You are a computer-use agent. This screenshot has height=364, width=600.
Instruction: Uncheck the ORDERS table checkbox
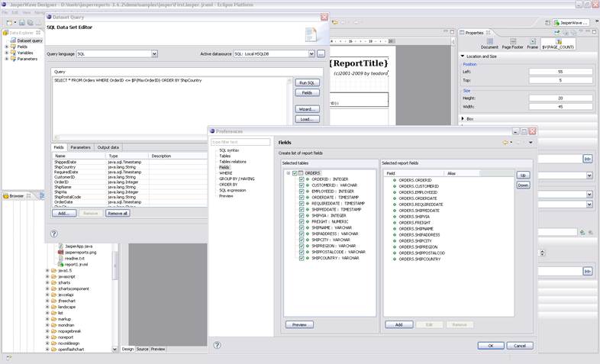click(x=295, y=173)
